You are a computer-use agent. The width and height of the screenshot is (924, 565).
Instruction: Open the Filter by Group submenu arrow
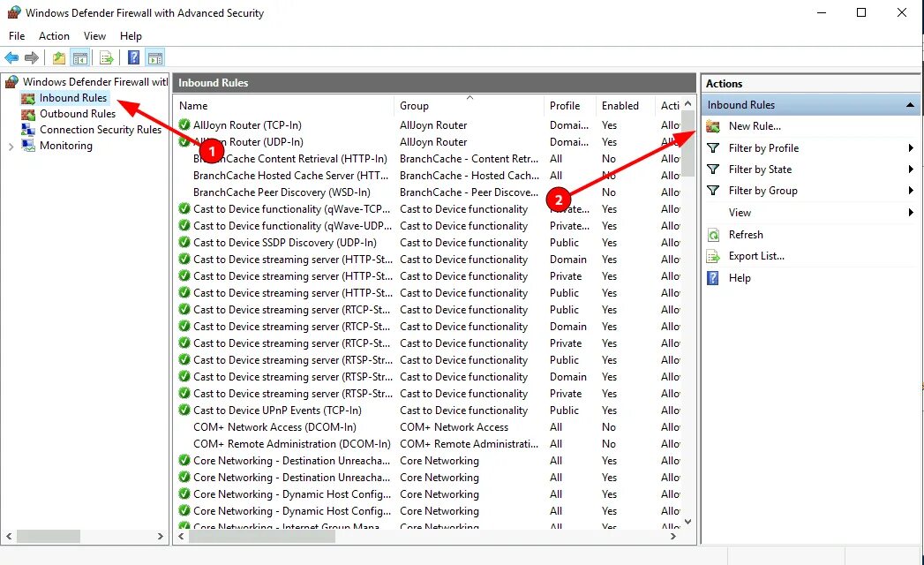click(x=911, y=191)
